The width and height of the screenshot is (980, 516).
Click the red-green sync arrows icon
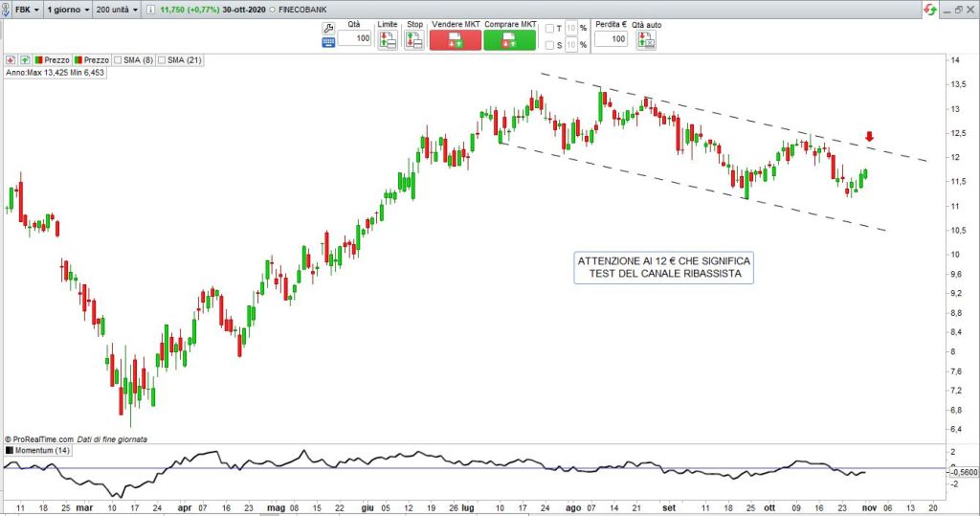click(x=929, y=9)
